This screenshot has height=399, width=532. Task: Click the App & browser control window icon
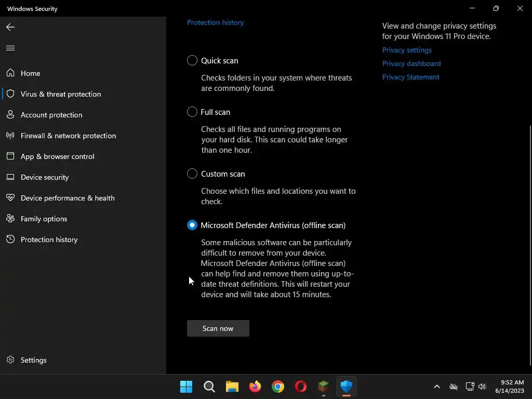point(10,156)
